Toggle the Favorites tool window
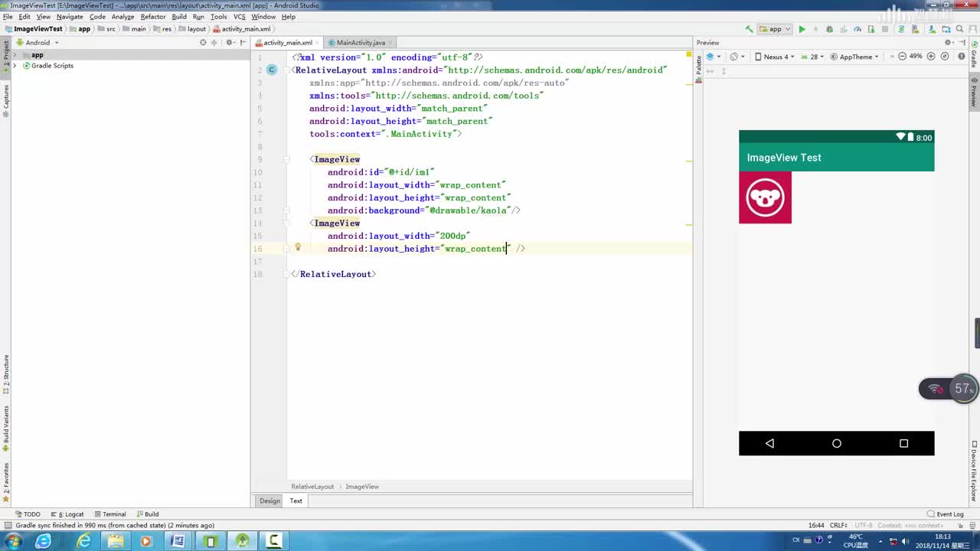Image resolution: width=980 pixels, height=551 pixels. pos(5,481)
